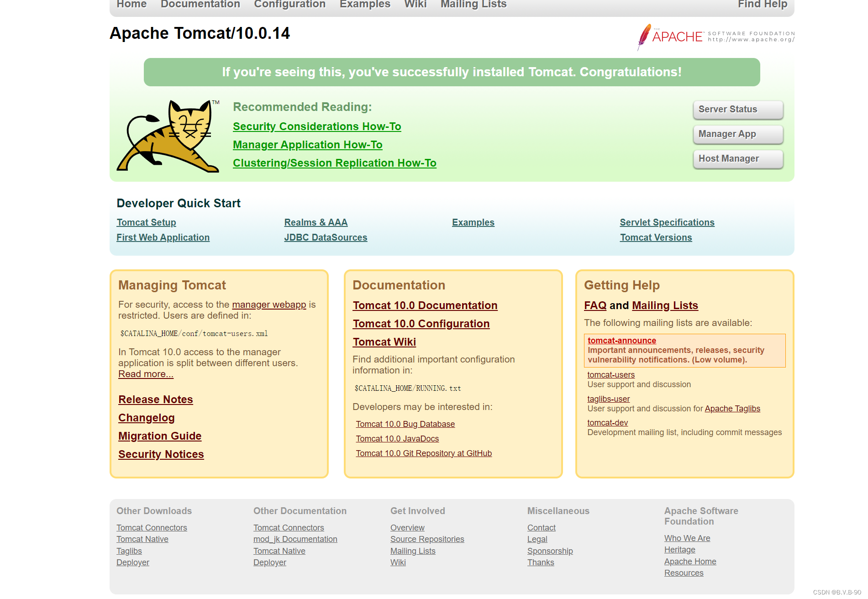868x599 pixels.
Task: Click the Host Manager button
Action: coord(738,159)
